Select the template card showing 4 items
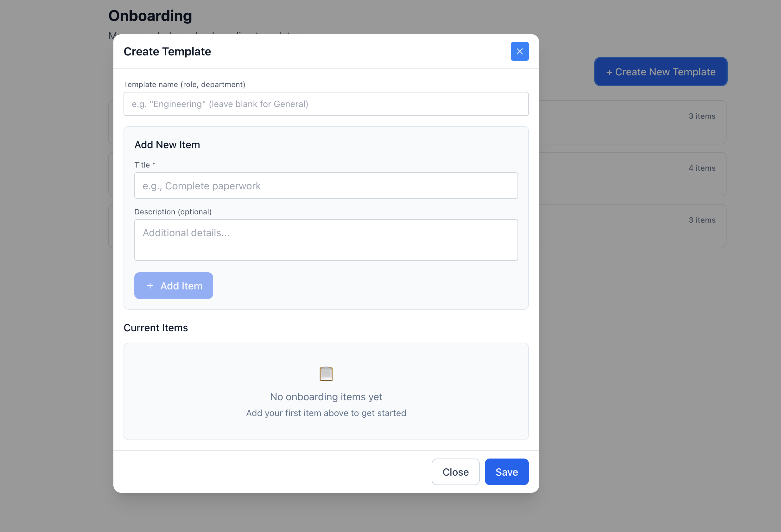Viewport: 781px width, 532px height. pos(632,174)
